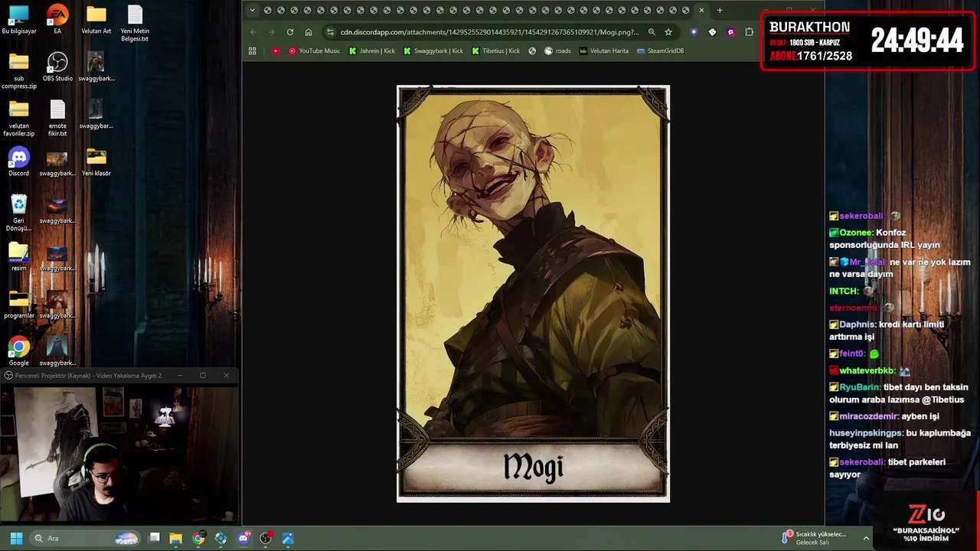Click huseyinpskingps's chat message about kaplumbağa
Image resolution: width=980 pixels, height=551 pixels.
coord(900,439)
